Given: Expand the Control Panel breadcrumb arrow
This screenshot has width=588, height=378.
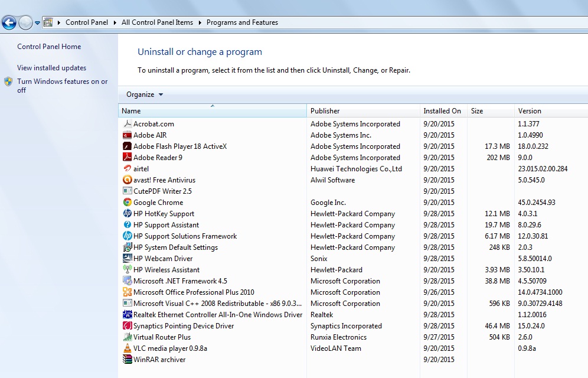Looking at the screenshot, I should pyautogui.click(x=115, y=22).
